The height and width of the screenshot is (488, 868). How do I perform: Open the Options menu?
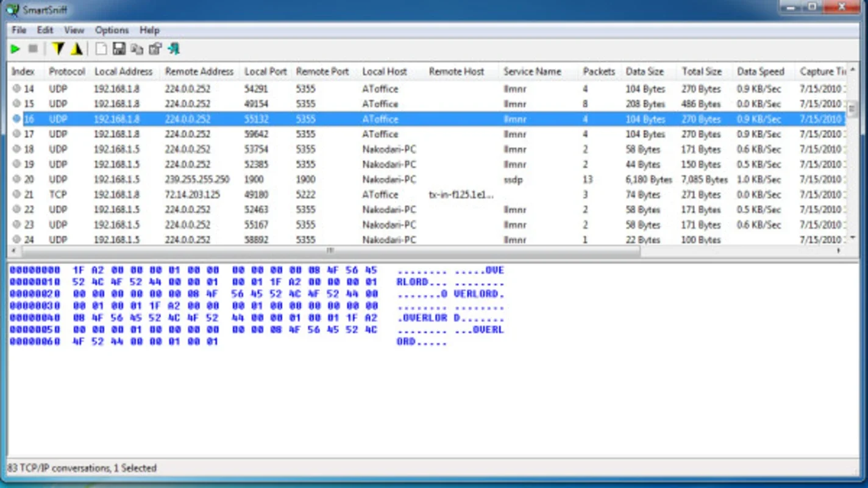pos(112,30)
